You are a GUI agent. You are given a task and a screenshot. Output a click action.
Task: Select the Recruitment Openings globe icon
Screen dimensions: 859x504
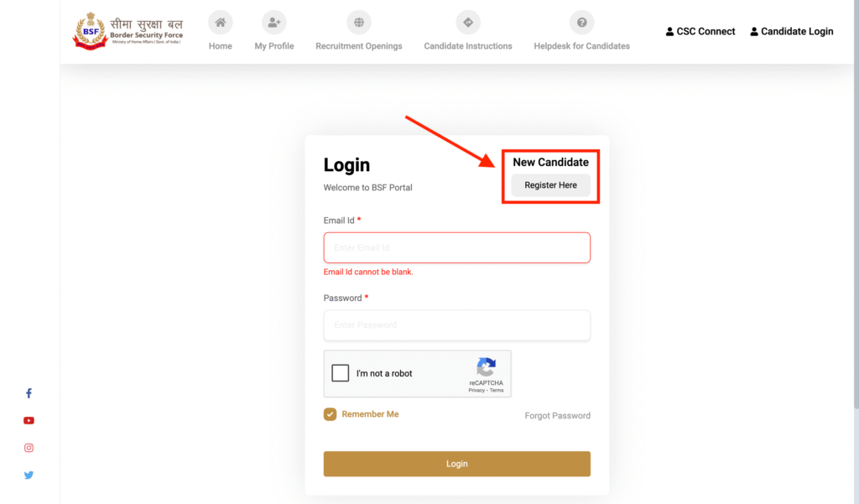pyautogui.click(x=359, y=23)
